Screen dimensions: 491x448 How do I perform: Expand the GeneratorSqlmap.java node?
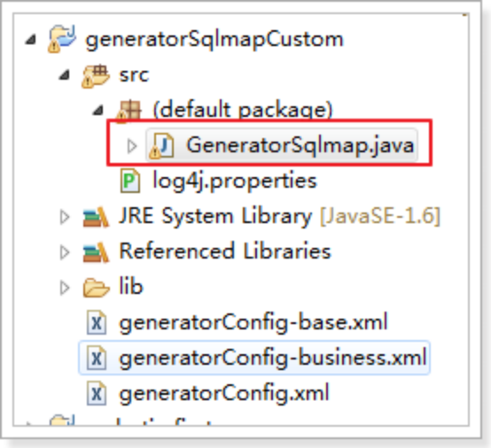pos(132,146)
